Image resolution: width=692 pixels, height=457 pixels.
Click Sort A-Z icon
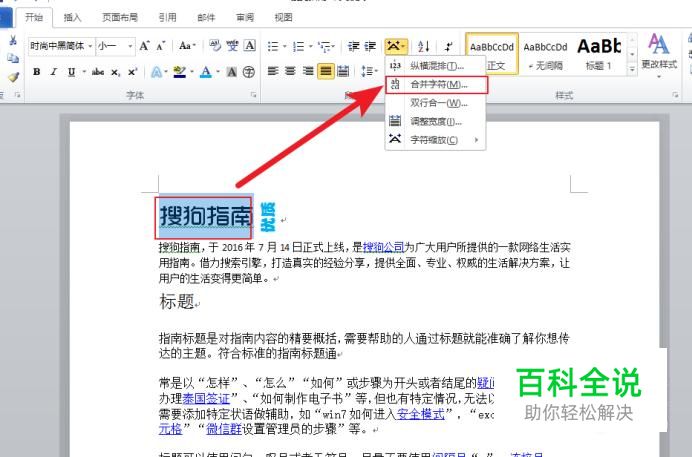tap(423, 46)
